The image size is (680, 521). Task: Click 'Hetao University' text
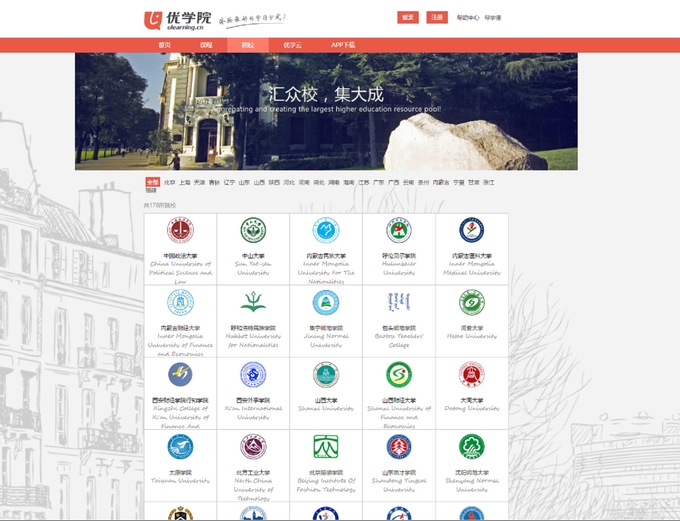[x=472, y=336]
